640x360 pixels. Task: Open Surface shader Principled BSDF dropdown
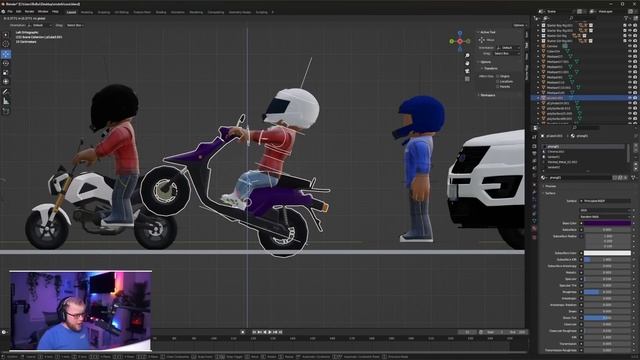[x=605, y=201]
